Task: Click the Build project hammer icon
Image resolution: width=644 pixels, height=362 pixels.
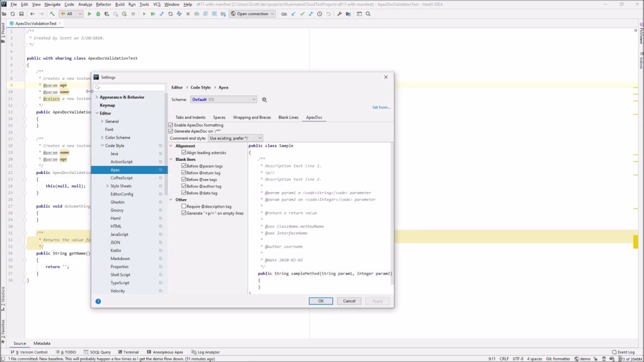Action: coord(52,14)
